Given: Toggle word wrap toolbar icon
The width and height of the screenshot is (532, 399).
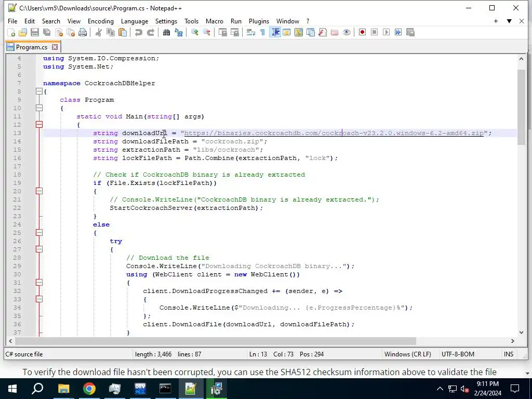Looking at the screenshot, I should coord(251,32).
